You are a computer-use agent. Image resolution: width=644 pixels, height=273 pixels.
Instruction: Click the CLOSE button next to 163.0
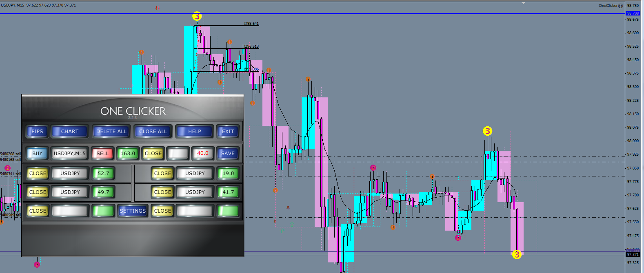click(153, 153)
